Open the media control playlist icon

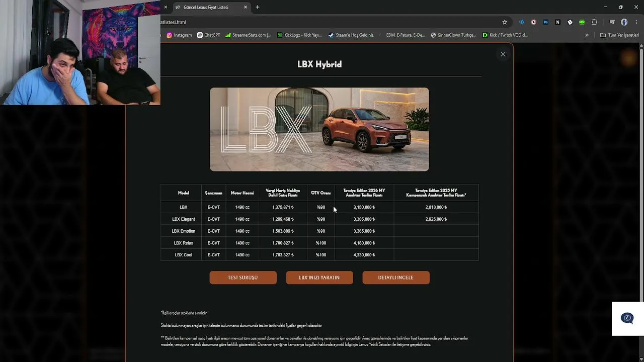point(612,22)
